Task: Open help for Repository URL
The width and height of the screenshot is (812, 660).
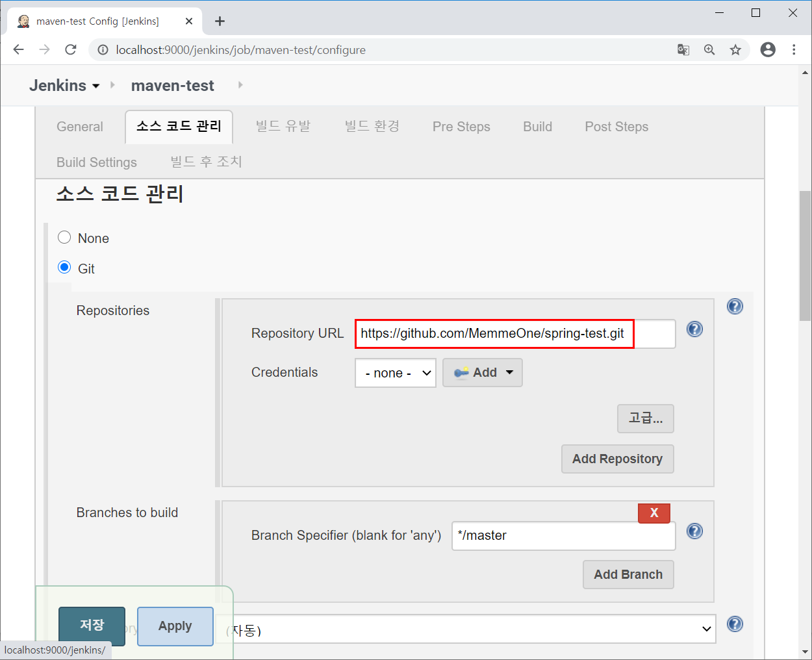Action: click(694, 329)
